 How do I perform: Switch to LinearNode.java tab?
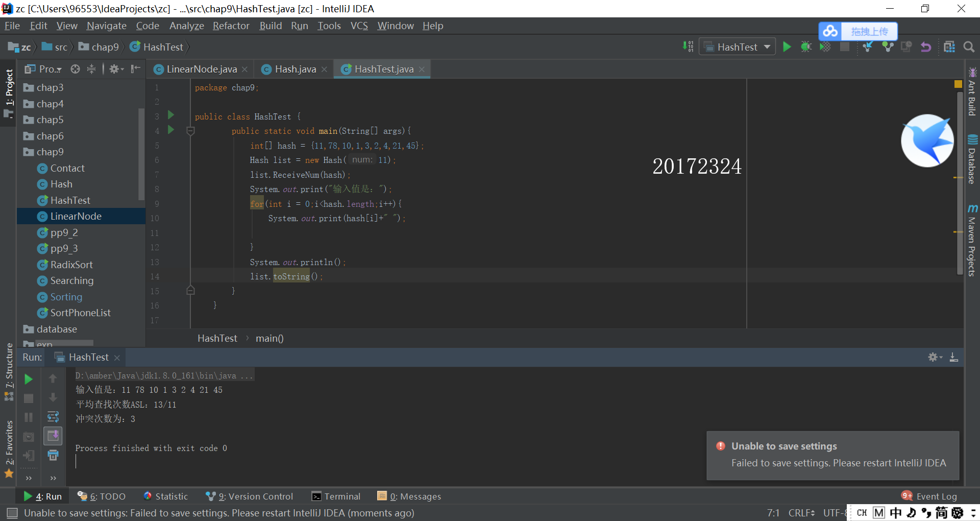pyautogui.click(x=201, y=69)
